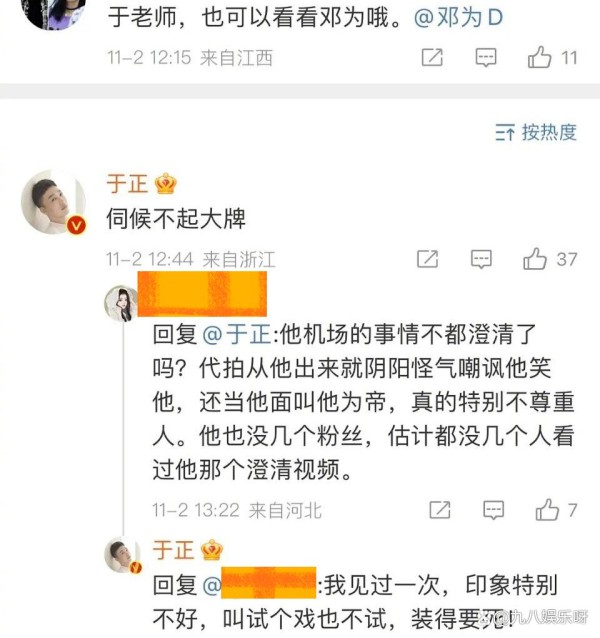Share the reply posted at 13:22
600x638 pixels.
440,510
